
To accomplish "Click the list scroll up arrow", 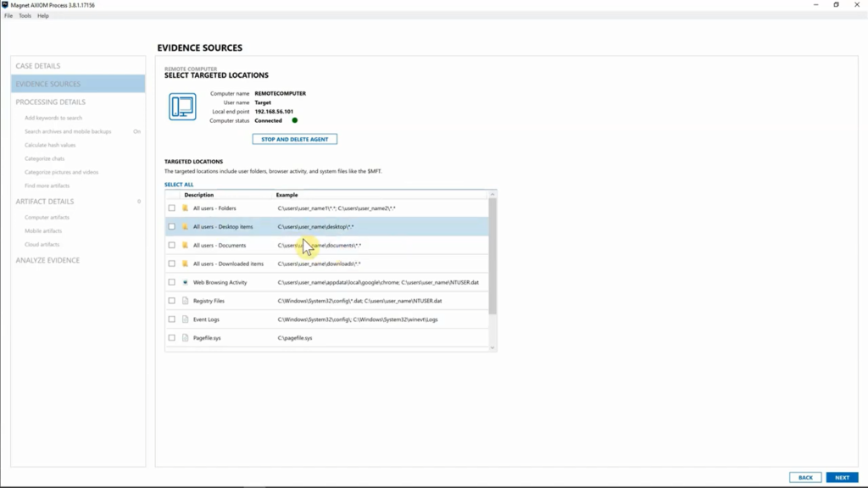I will click(492, 194).
